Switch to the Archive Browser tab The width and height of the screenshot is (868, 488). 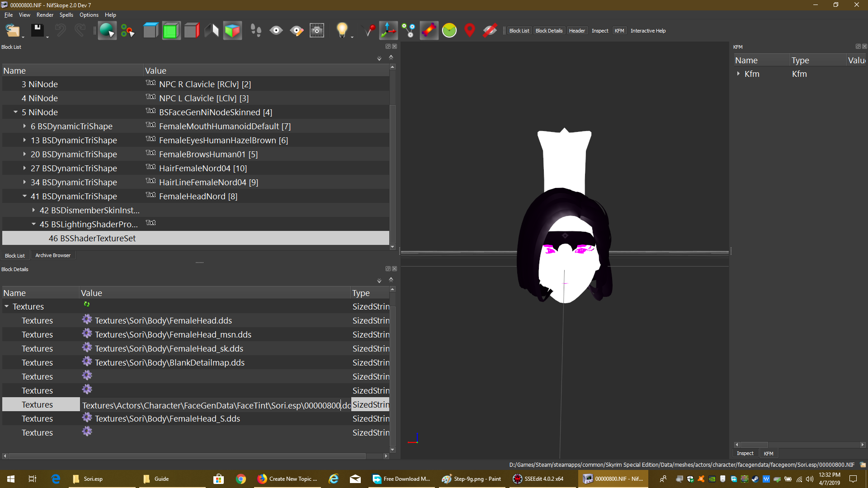53,255
